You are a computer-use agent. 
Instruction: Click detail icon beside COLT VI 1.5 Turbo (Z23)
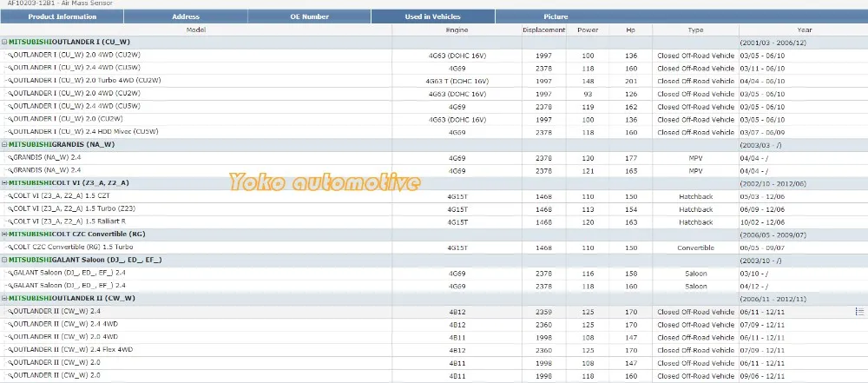pyautogui.click(x=10, y=209)
